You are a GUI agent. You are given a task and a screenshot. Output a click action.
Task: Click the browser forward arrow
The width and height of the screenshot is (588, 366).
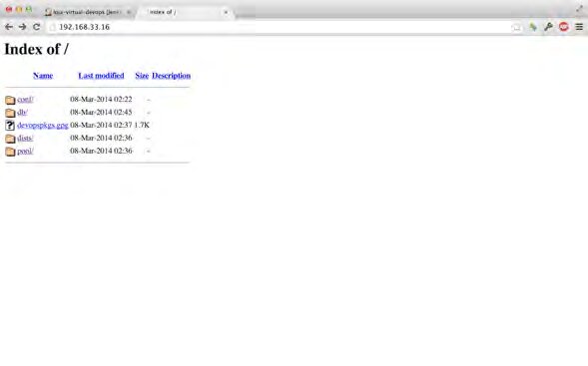click(x=23, y=27)
